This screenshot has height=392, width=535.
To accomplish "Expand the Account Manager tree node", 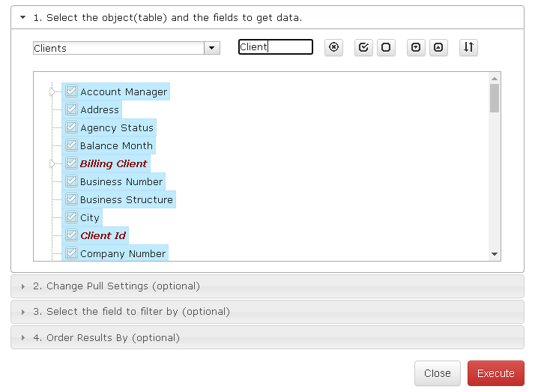I will pos(52,91).
